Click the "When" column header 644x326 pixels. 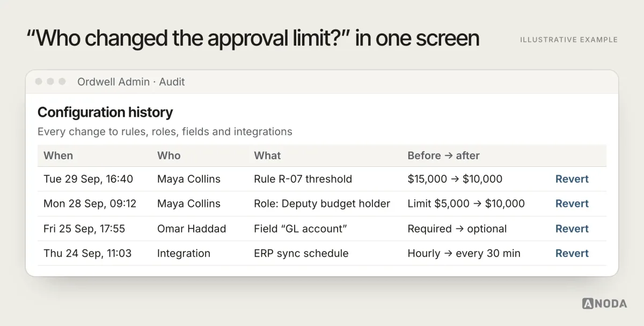[x=58, y=155]
